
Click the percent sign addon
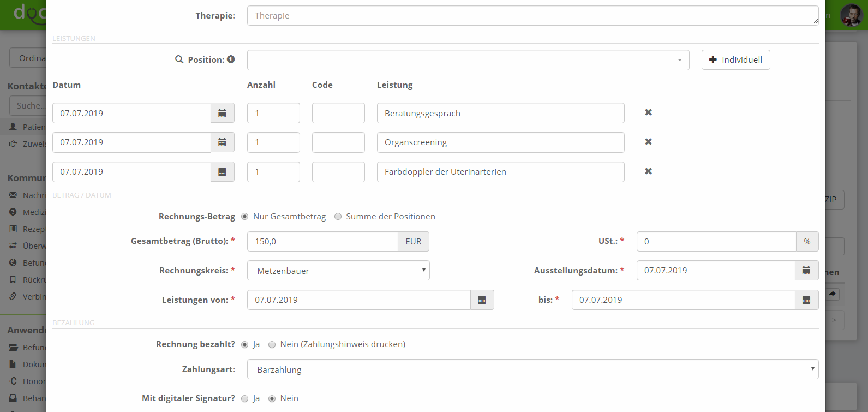click(x=807, y=242)
